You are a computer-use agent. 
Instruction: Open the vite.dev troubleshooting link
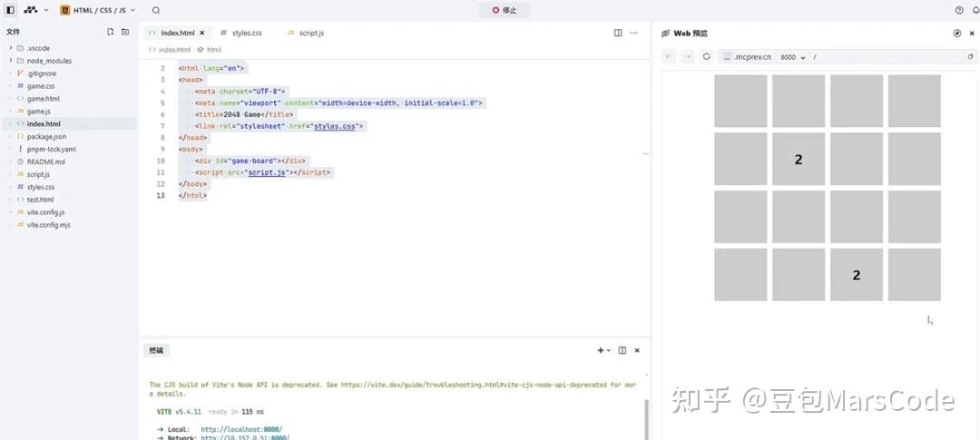coord(473,385)
